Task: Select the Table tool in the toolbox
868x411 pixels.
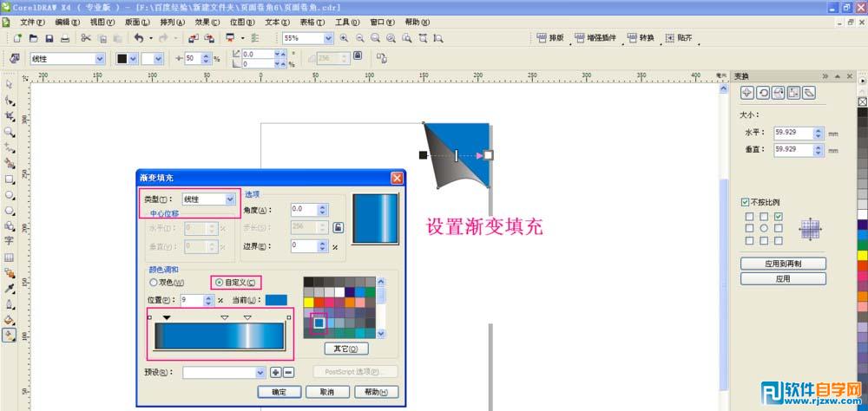Action: click(x=10, y=258)
